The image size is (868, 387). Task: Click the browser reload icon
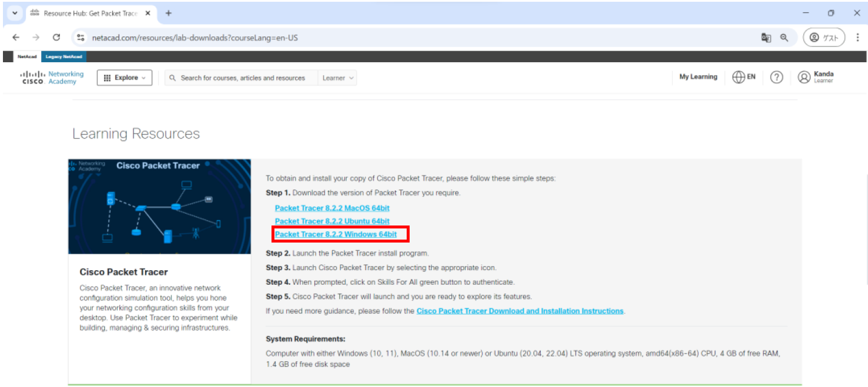(56, 38)
